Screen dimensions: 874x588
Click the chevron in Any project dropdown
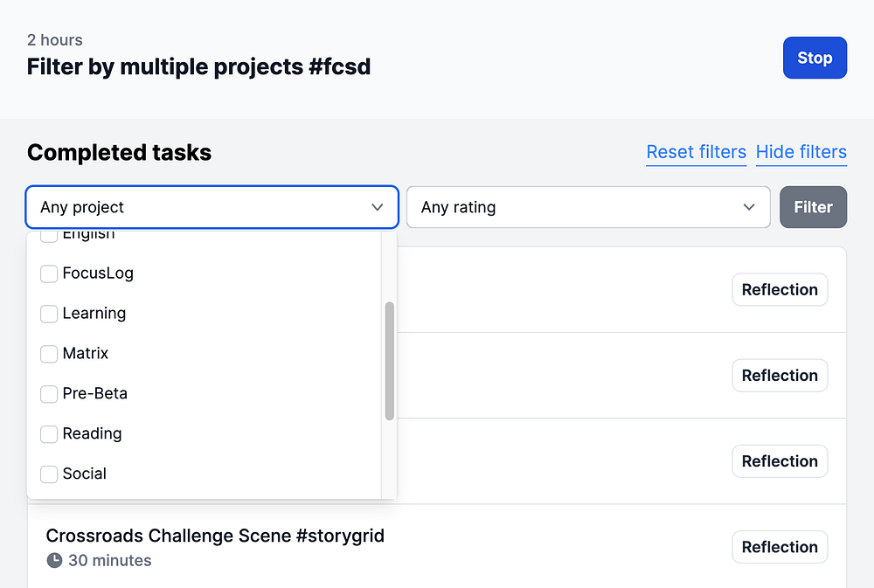point(378,207)
